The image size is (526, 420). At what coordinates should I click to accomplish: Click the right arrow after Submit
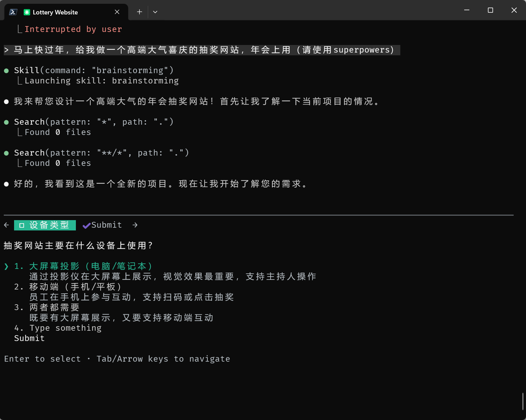(135, 225)
